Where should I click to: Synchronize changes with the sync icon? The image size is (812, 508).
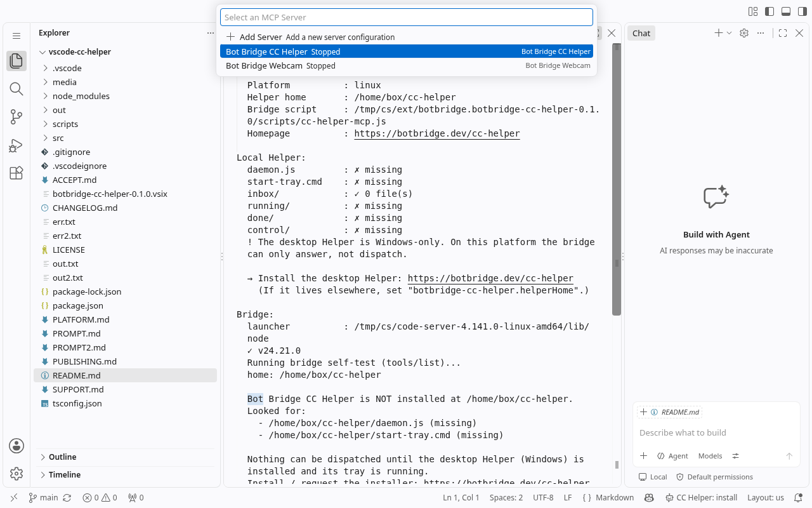pos(67,498)
